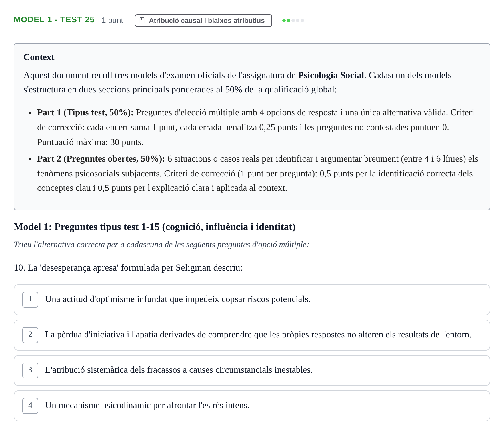Select option 4 number badge
Image resolution: width=504 pixels, height=435 pixels.
[30, 406]
